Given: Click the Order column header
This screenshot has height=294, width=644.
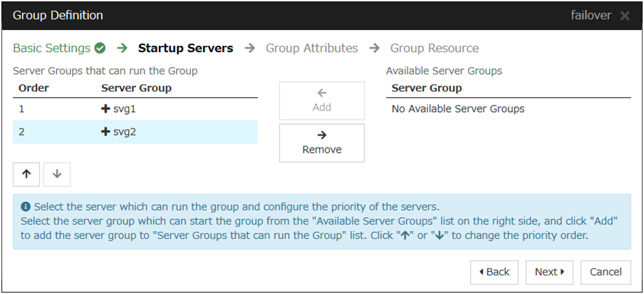Looking at the screenshot, I should click(x=33, y=88).
